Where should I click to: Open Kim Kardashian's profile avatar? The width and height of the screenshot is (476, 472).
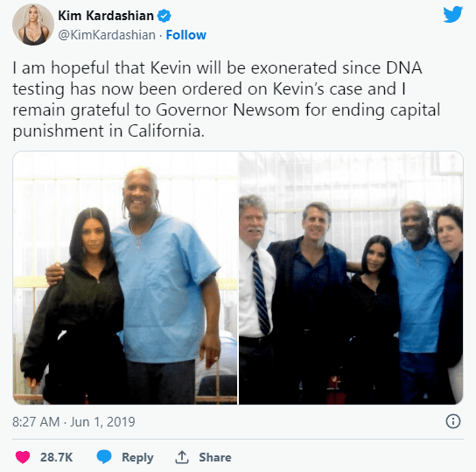pos(33,25)
